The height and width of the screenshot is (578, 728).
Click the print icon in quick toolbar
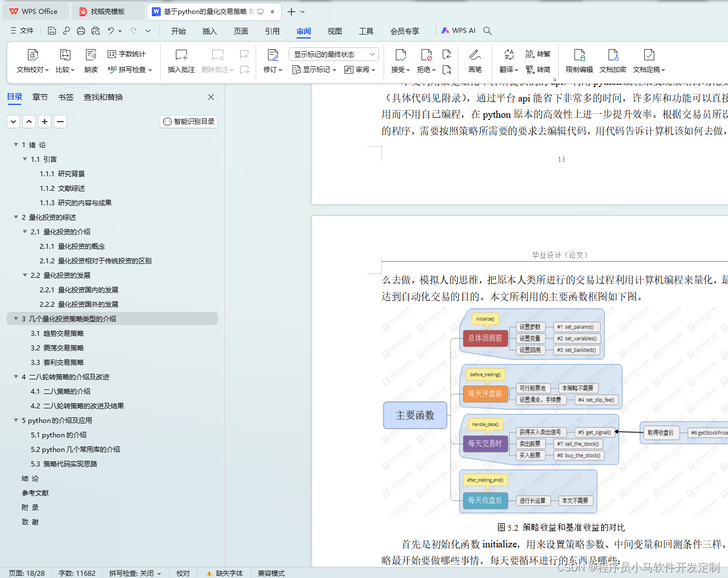(x=81, y=31)
